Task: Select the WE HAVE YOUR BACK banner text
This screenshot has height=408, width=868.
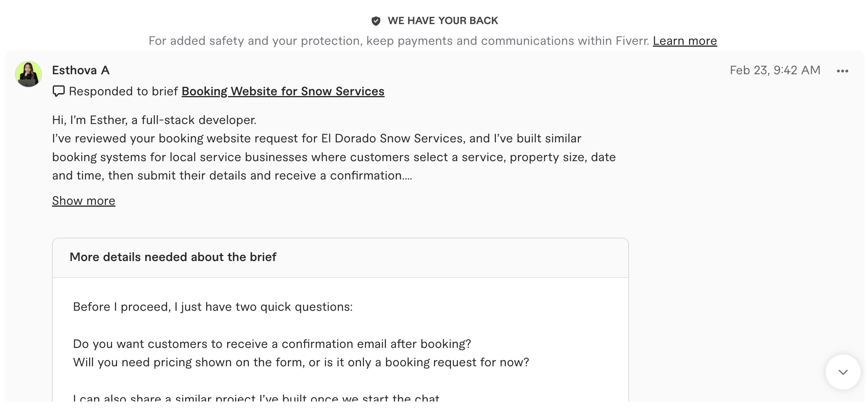Action: pos(442,20)
